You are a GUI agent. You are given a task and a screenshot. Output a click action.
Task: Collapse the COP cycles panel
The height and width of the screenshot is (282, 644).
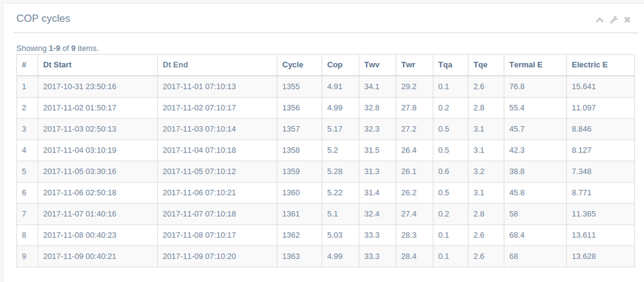(600, 20)
